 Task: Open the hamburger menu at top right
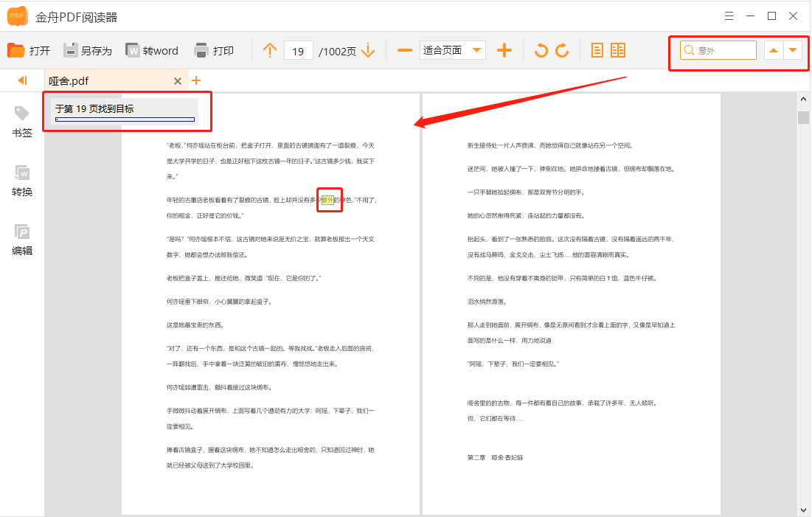click(x=729, y=15)
